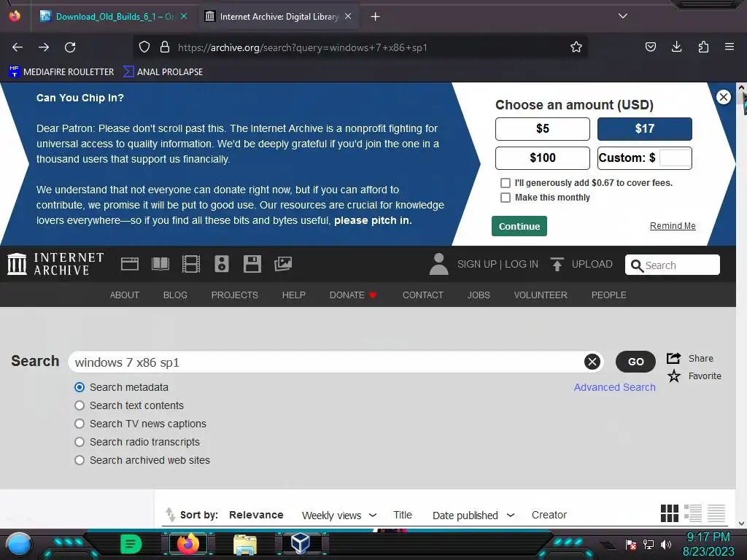Select Search radio transcripts option
747x560 pixels.
coord(80,442)
